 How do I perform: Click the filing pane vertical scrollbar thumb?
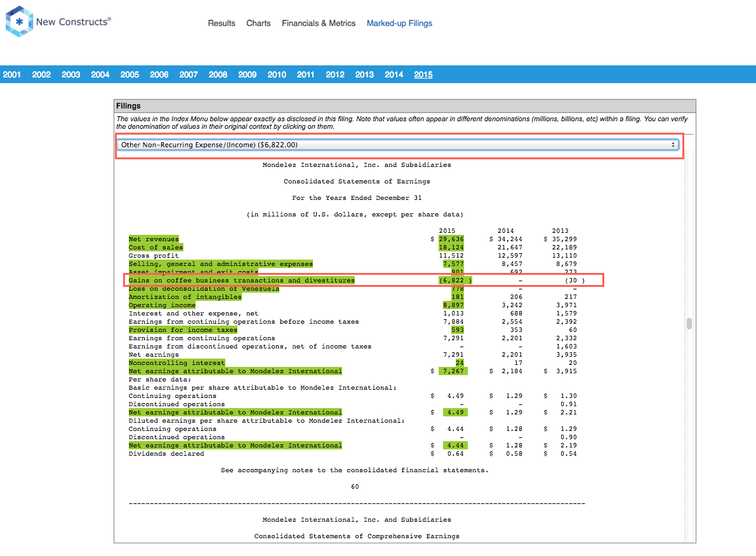pos(689,324)
